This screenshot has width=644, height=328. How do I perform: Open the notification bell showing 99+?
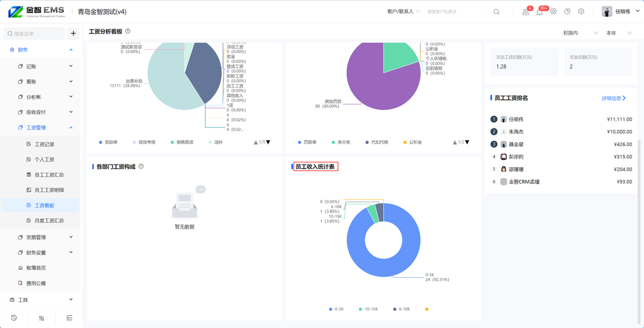tap(539, 12)
